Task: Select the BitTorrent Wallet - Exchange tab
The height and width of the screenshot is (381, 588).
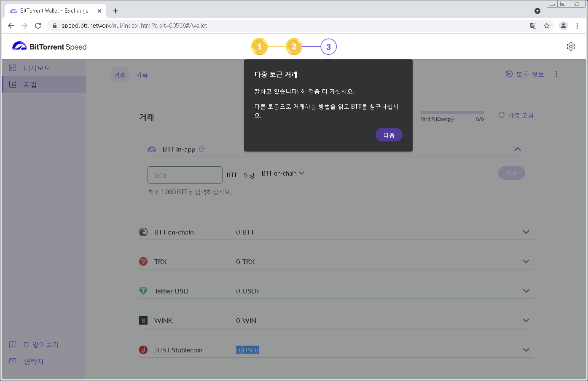Action: coord(55,11)
